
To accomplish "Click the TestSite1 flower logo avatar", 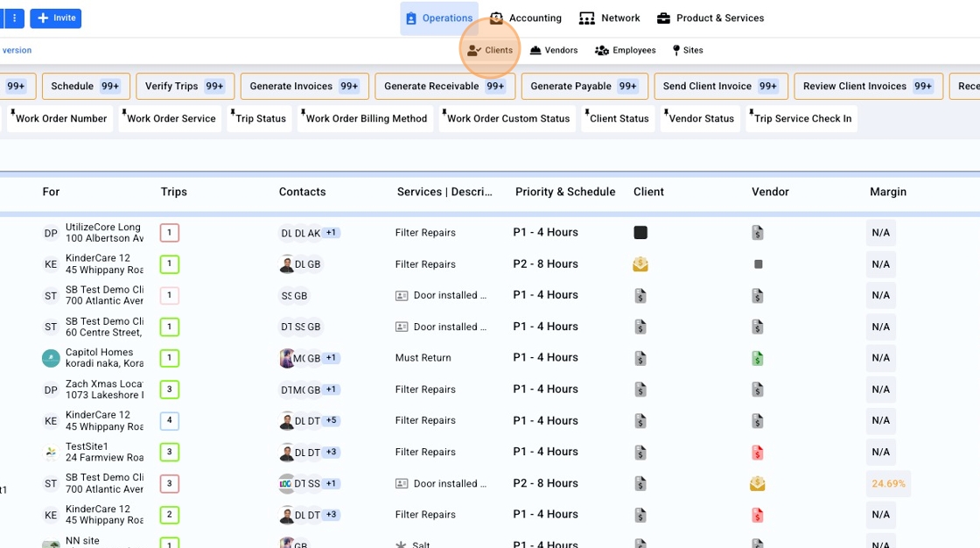I will click(51, 453).
